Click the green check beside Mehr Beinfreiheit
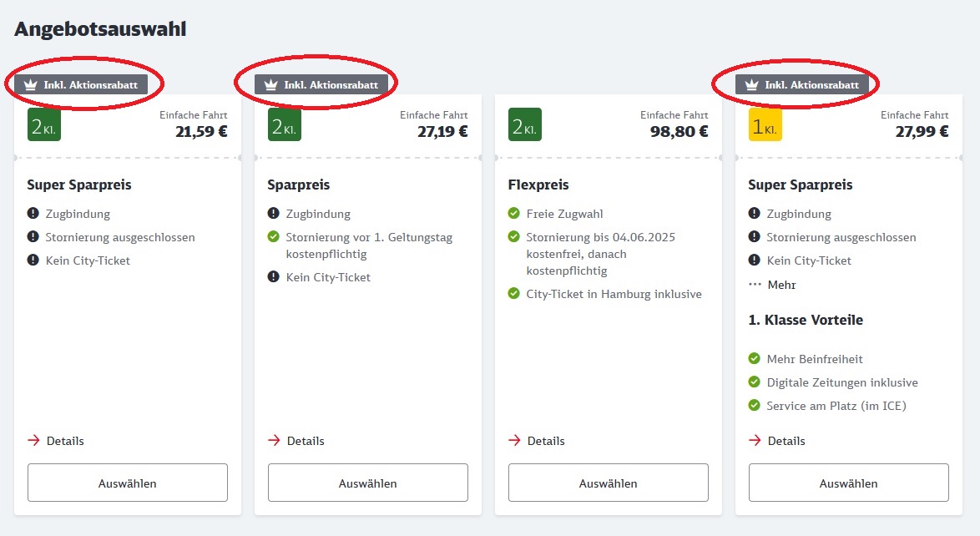This screenshot has width=980, height=536. [755, 358]
